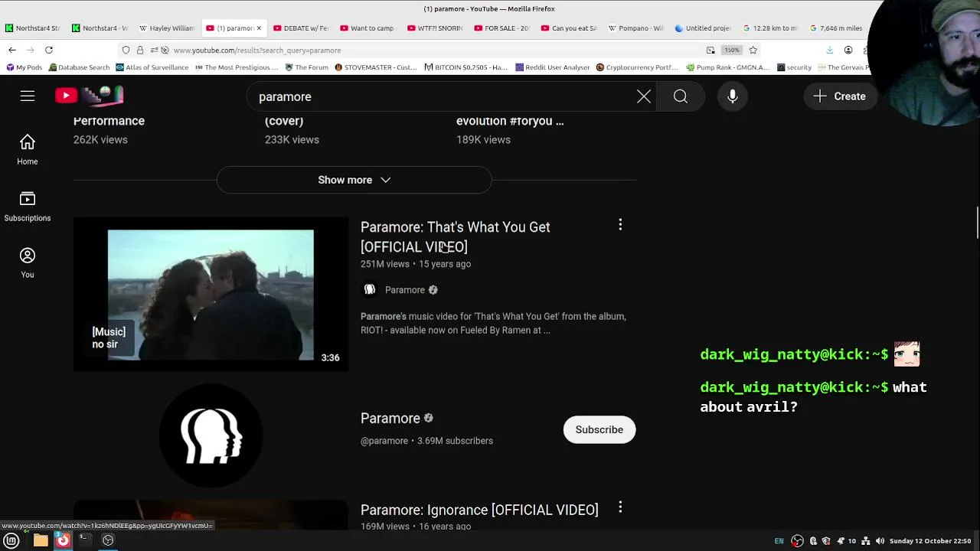The image size is (980, 551).
Task: Open the Paramore channel logo
Action: click(x=211, y=435)
